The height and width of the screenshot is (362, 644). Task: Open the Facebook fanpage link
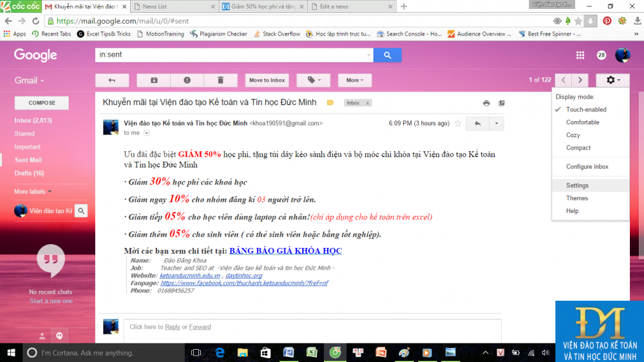(244, 283)
